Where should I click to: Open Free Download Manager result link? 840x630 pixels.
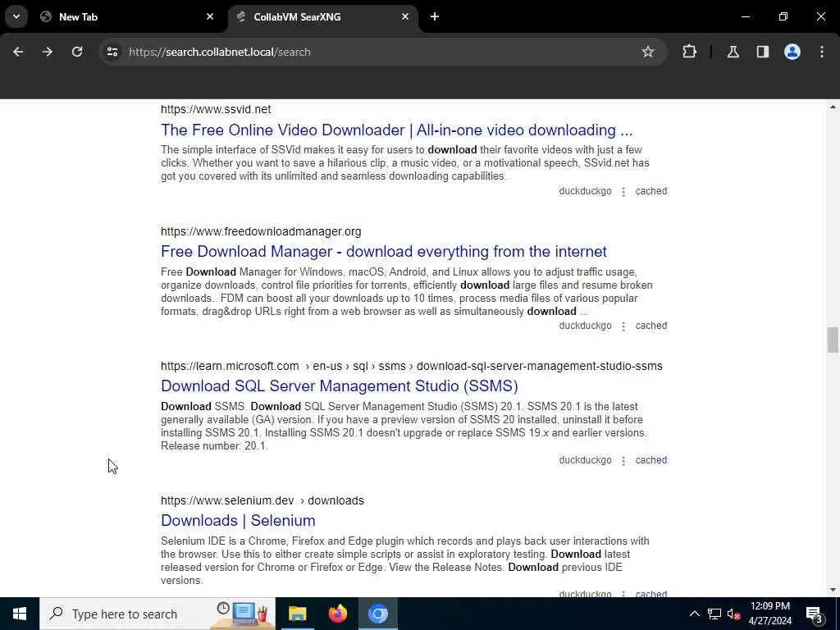pos(384,252)
